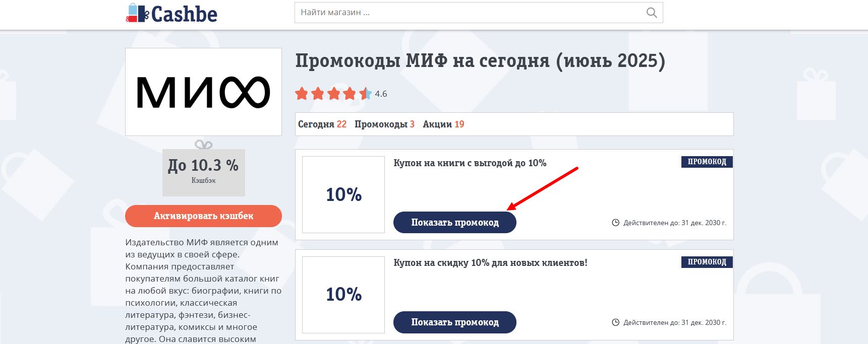
Task: Click the 10% thumbnail of the 'Купон на книги' coupon
Action: (x=343, y=194)
